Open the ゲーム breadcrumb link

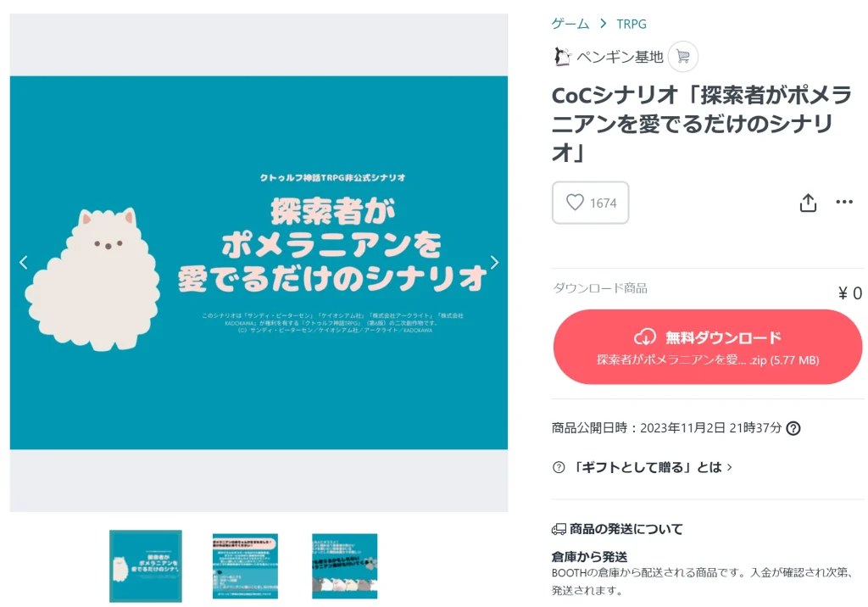[x=570, y=24]
